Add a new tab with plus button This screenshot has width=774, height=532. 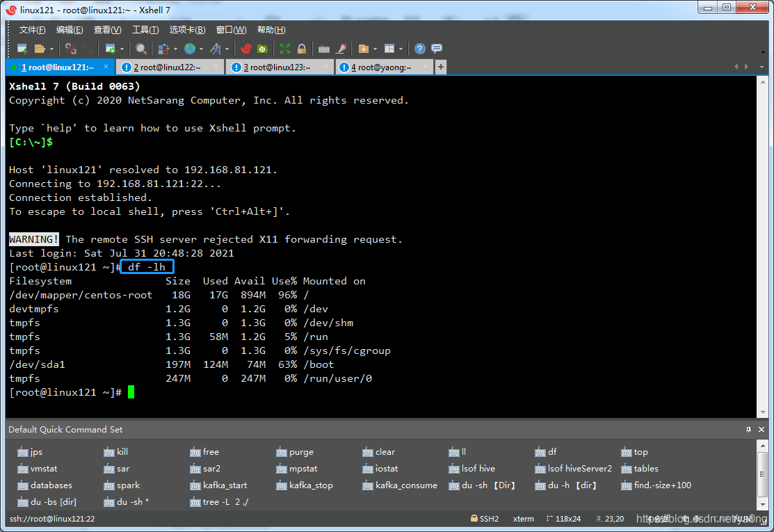click(x=441, y=67)
